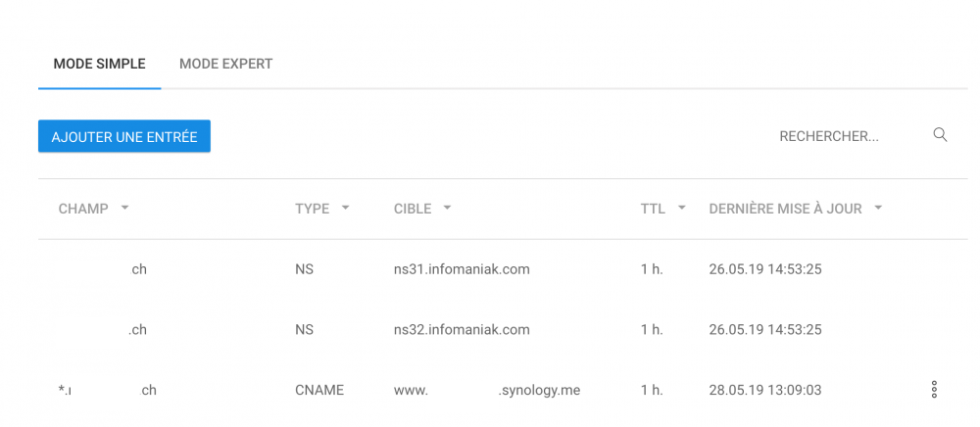This screenshot has width=980, height=427.
Task: Select the first NS row type cell
Action: [304, 269]
